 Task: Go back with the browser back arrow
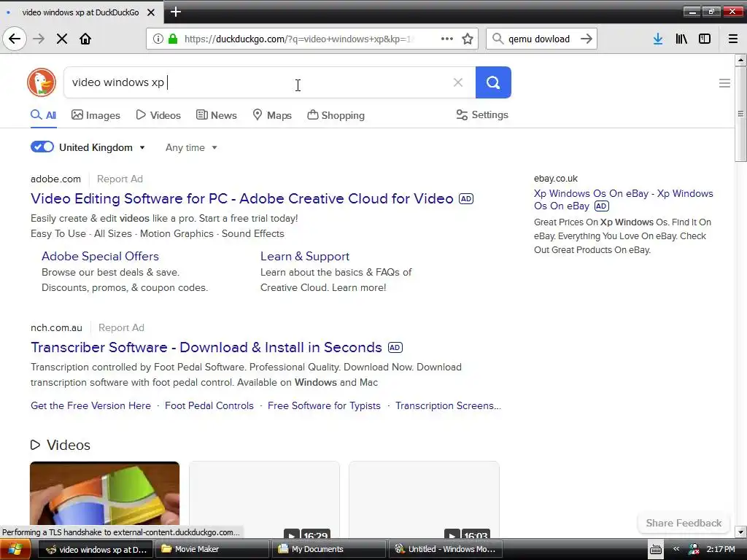[15, 39]
